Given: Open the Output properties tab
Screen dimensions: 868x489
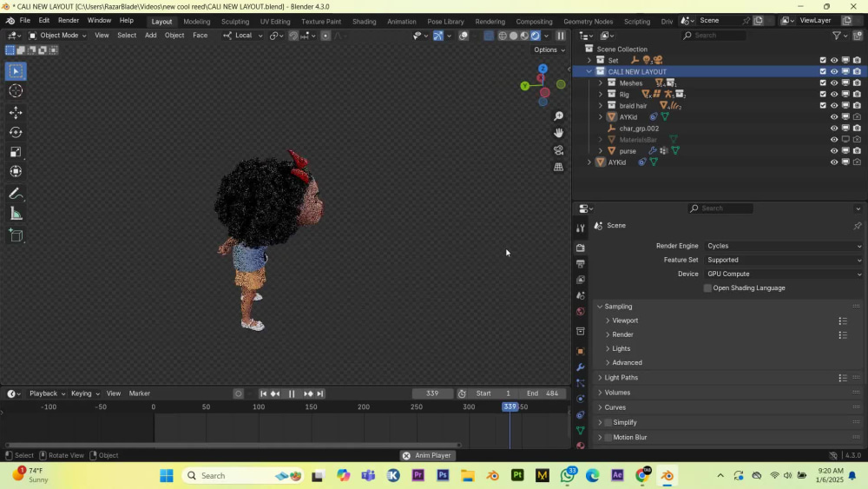Looking at the screenshot, I should [580, 263].
